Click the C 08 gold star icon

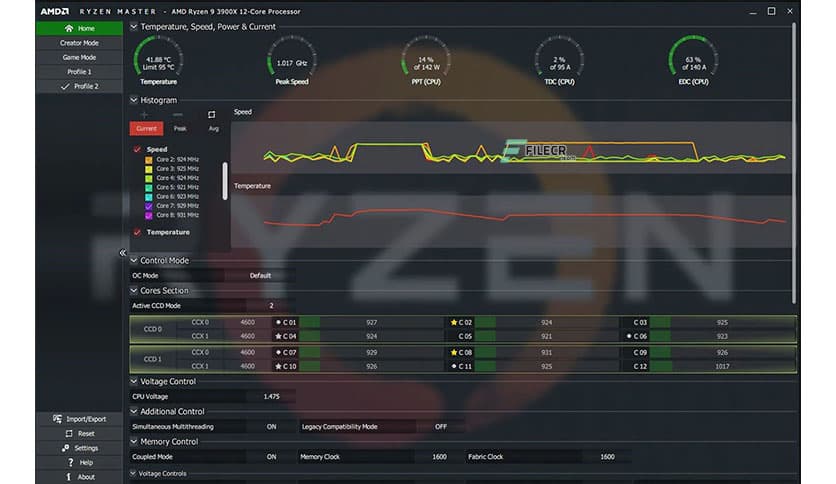[x=454, y=352]
